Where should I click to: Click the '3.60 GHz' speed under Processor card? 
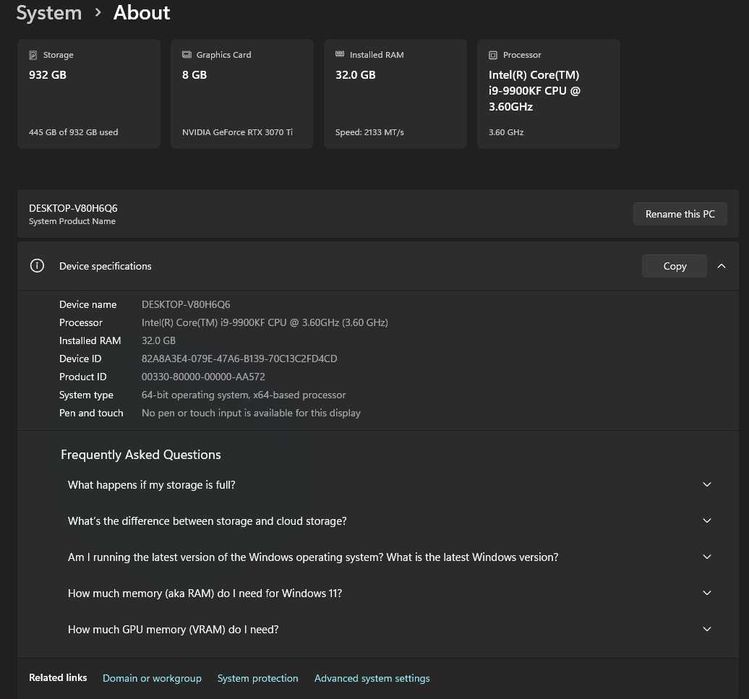[506, 132]
